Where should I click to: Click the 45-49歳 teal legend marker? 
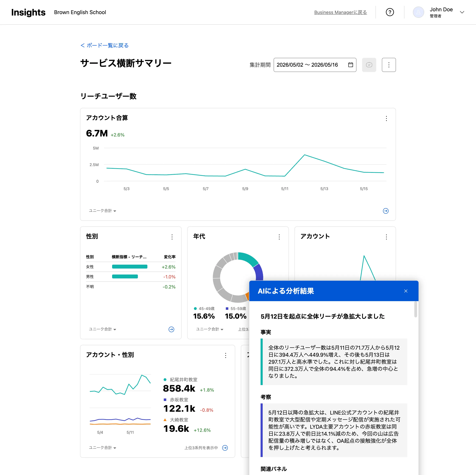pos(195,308)
